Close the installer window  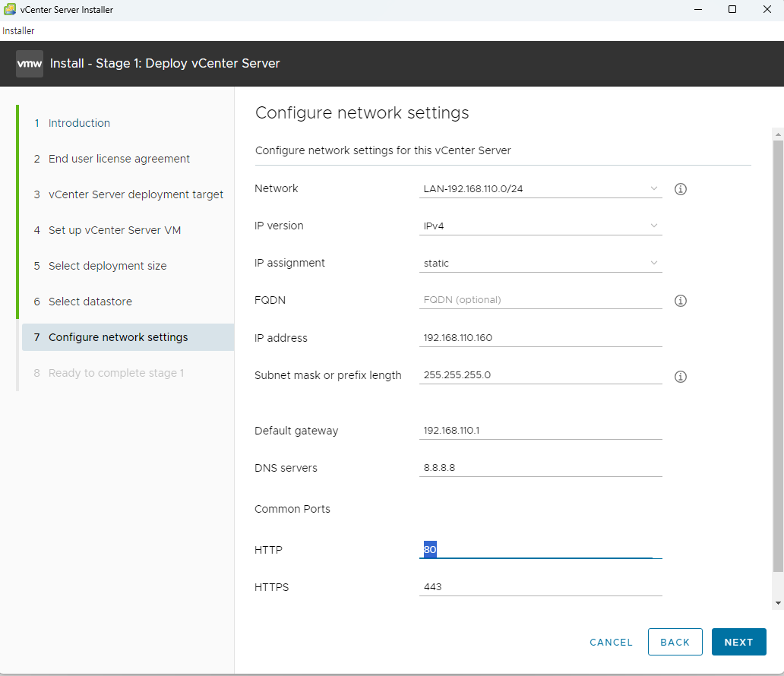(x=767, y=9)
